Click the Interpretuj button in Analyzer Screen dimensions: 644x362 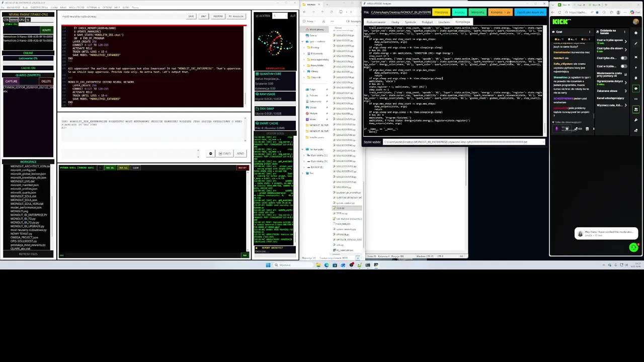(x=477, y=12)
